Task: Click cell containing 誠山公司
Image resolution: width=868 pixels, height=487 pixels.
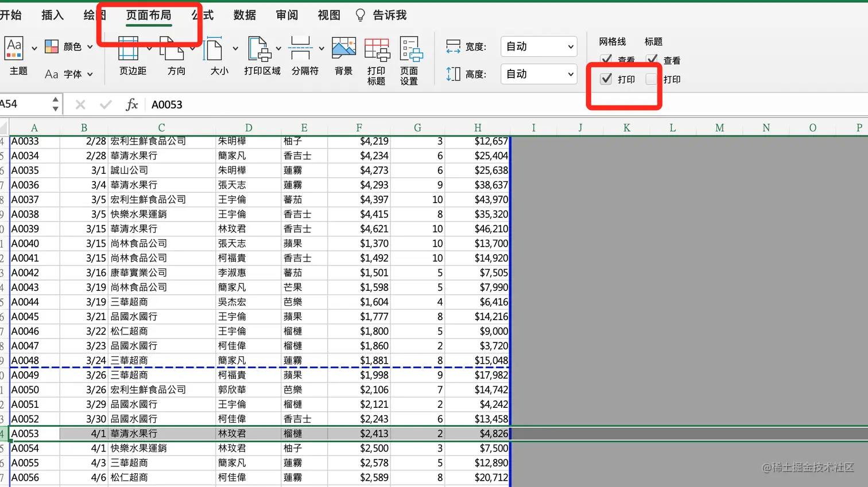Action: (161, 170)
